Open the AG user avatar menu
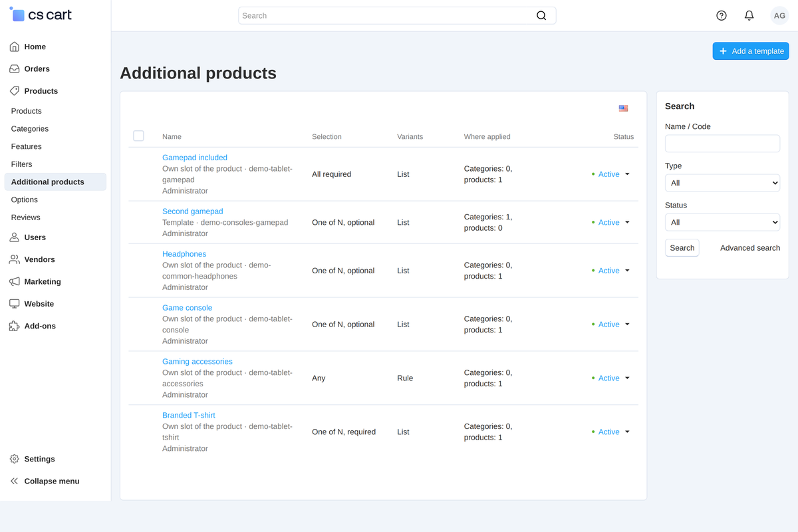798x532 pixels. (779, 15)
